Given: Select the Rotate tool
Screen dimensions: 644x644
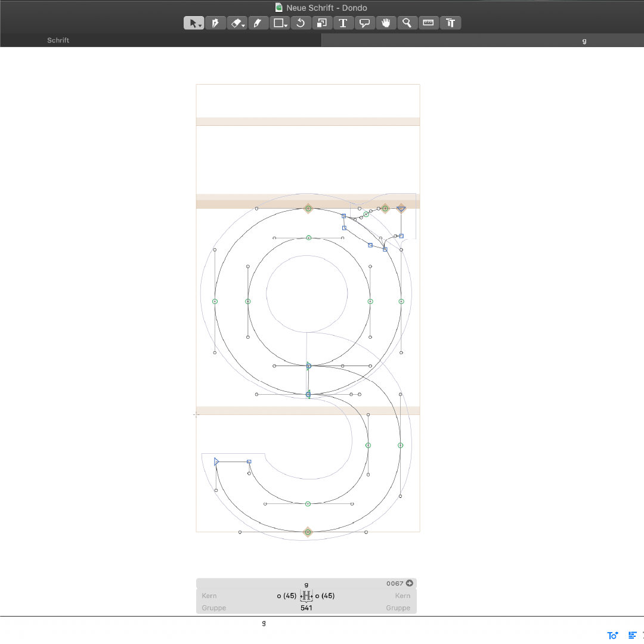Looking at the screenshot, I should (x=301, y=23).
